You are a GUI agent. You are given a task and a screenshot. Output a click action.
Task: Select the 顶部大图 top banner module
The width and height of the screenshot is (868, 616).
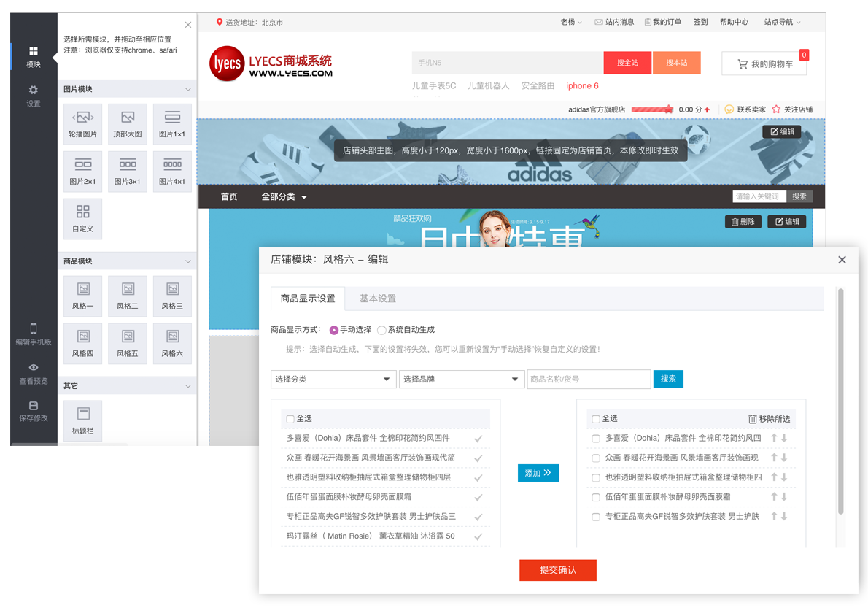click(x=128, y=123)
